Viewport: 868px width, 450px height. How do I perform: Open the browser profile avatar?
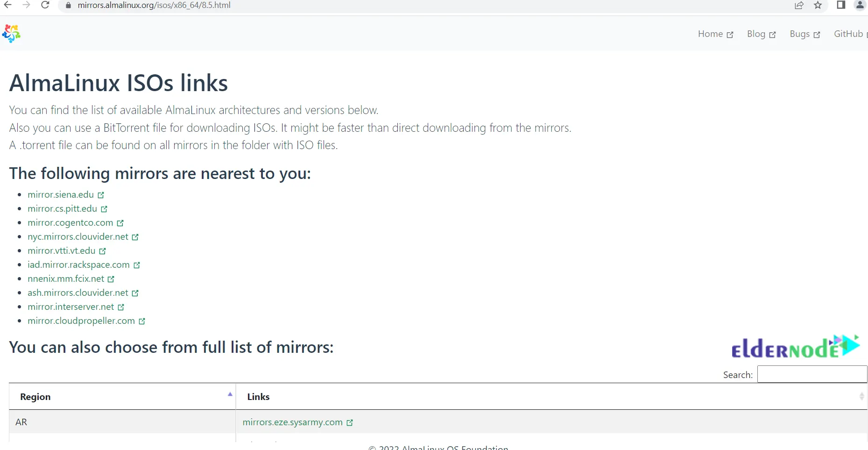coord(860,5)
